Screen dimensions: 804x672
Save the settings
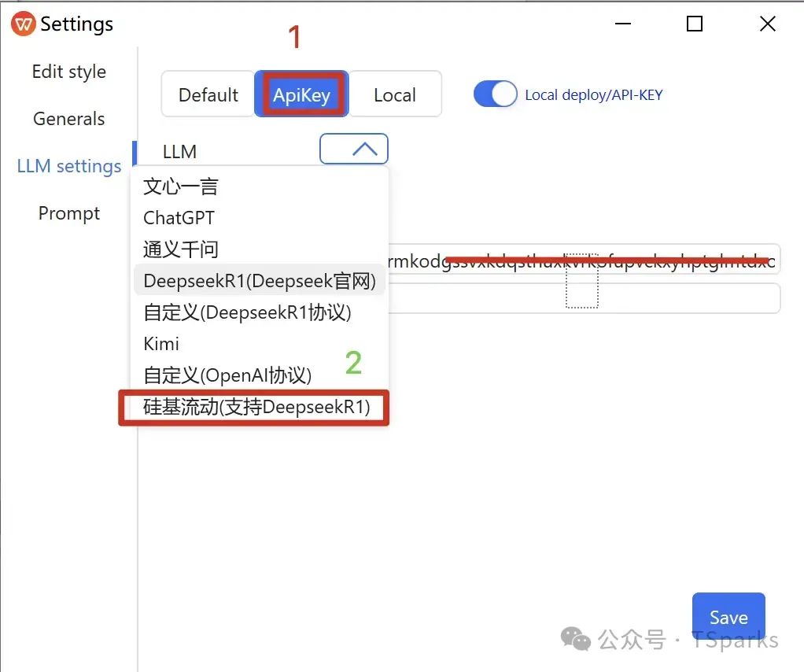coord(728,617)
